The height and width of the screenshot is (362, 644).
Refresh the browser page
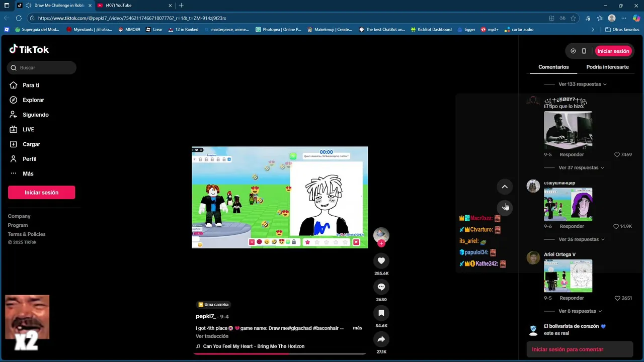(19, 18)
